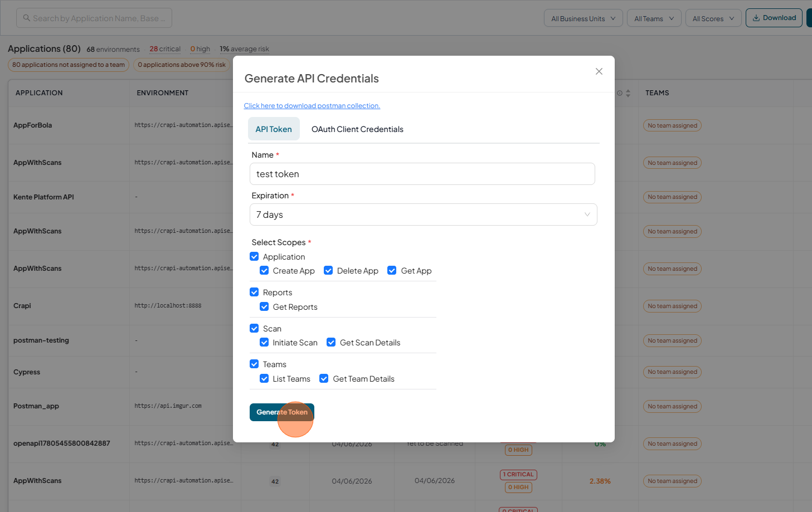Click the 80 applications not assigned tag

pos(69,65)
